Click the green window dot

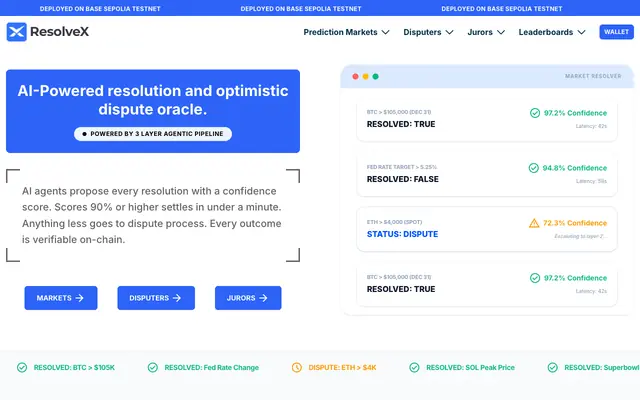(376, 76)
